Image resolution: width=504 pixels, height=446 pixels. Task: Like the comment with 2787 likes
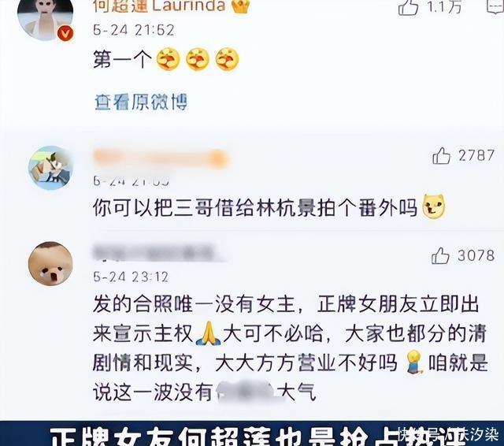pyautogui.click(x=441, y=156)
